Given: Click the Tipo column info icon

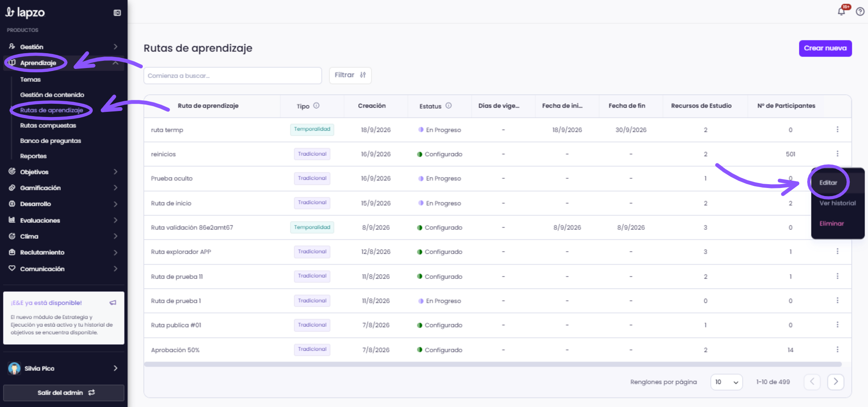Looking at the screenshot, I should pyautogui.click(x=316, y=105).
